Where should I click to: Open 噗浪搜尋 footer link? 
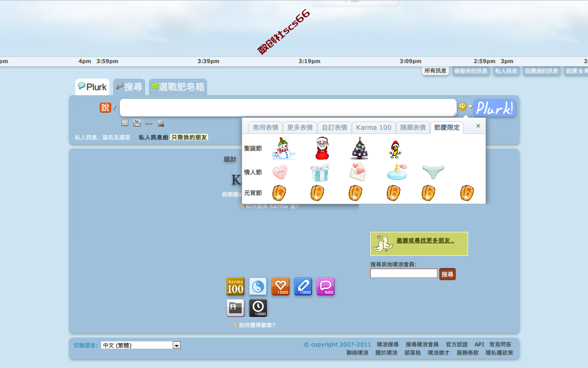pos(388,345)
